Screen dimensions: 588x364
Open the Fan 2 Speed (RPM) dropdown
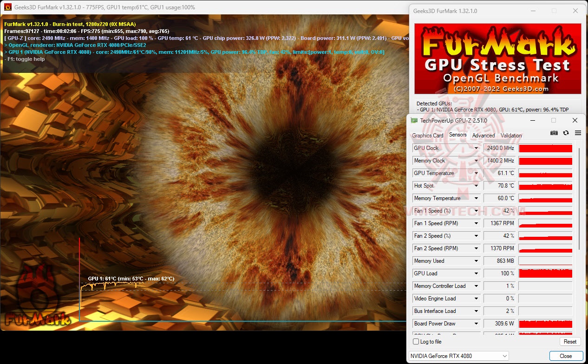pyautogui.click(x=476, y=248)
